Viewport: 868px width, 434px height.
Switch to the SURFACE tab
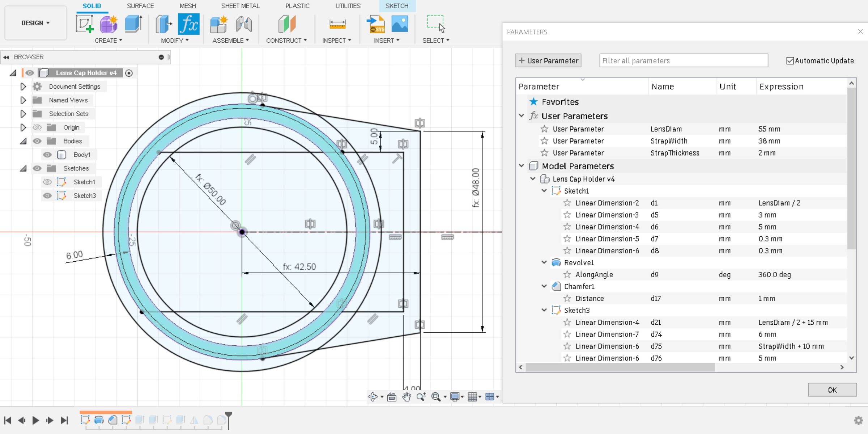140,6
